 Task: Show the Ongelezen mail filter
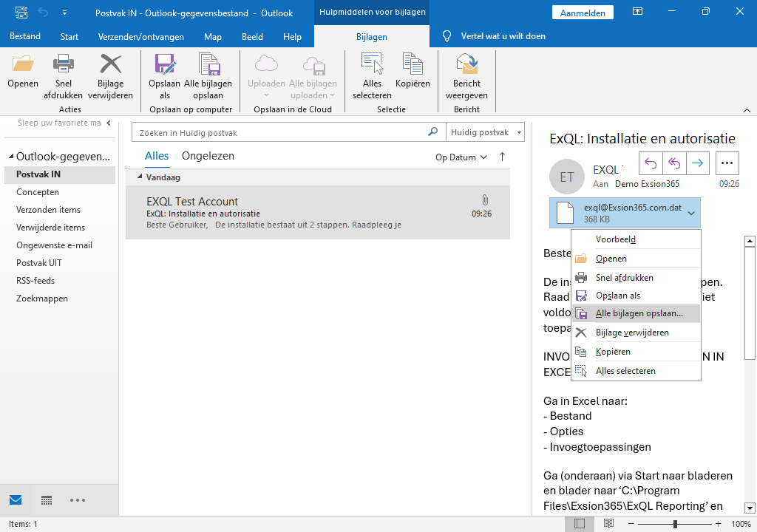pyautogui.click(x=208, y=156)
